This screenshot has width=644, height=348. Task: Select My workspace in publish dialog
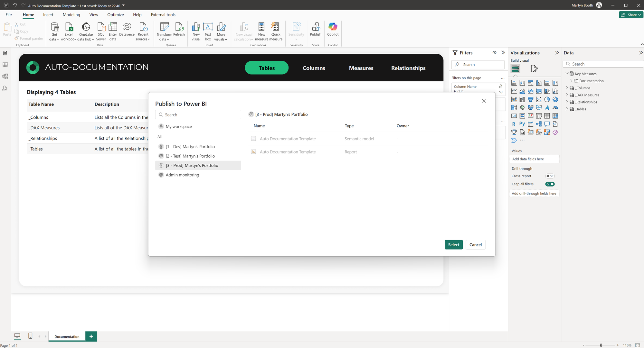tap(198, 127)
